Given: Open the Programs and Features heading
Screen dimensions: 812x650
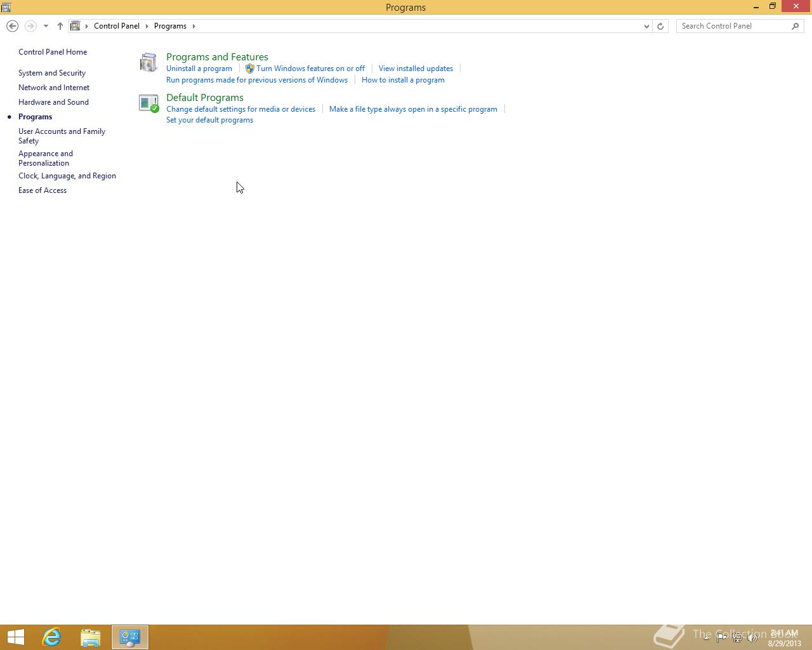Looking at the screenshot, I should click(x=217, y=57).
